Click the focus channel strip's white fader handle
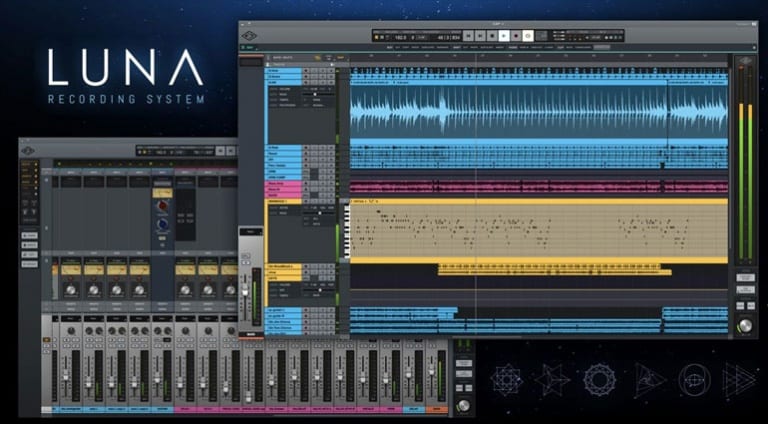The width and height of the screenshot is (768, 424). (245, 292)
